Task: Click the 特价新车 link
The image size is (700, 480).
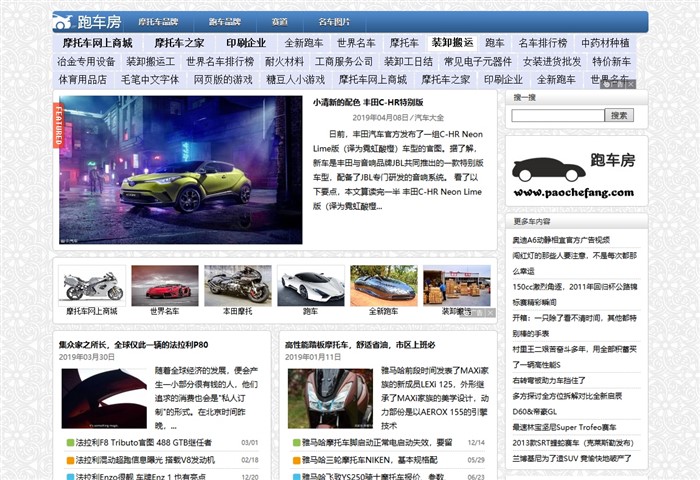Action: pyautogui.click(x=612, y=61)
